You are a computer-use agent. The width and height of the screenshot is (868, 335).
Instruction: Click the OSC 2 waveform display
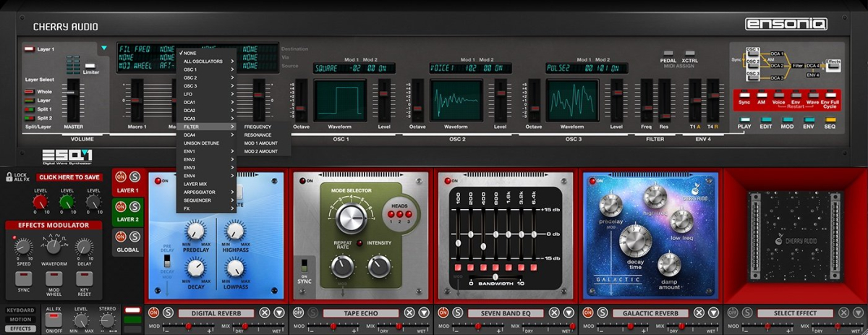point(456,101)
